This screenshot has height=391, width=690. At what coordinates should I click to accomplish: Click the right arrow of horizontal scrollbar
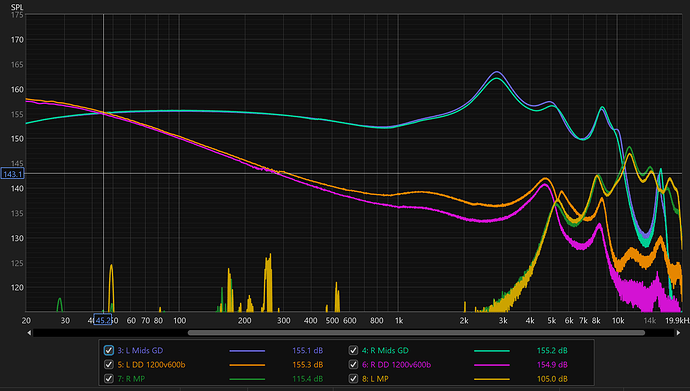(678, 333)
